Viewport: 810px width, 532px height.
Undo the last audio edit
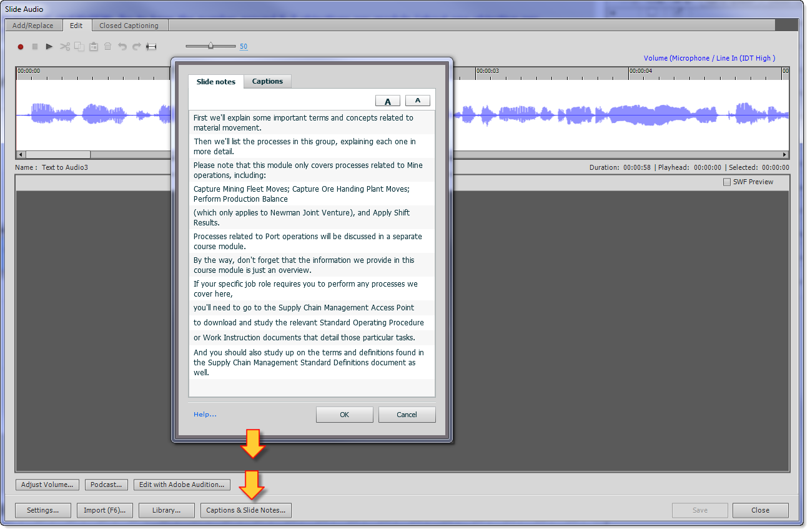point(122,46)
